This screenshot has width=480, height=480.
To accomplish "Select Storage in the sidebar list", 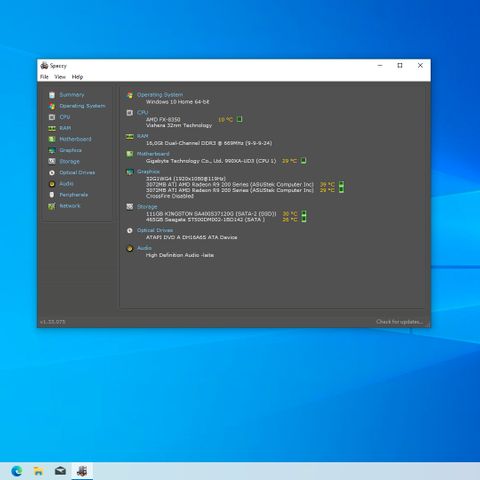I will pos(69,161).
